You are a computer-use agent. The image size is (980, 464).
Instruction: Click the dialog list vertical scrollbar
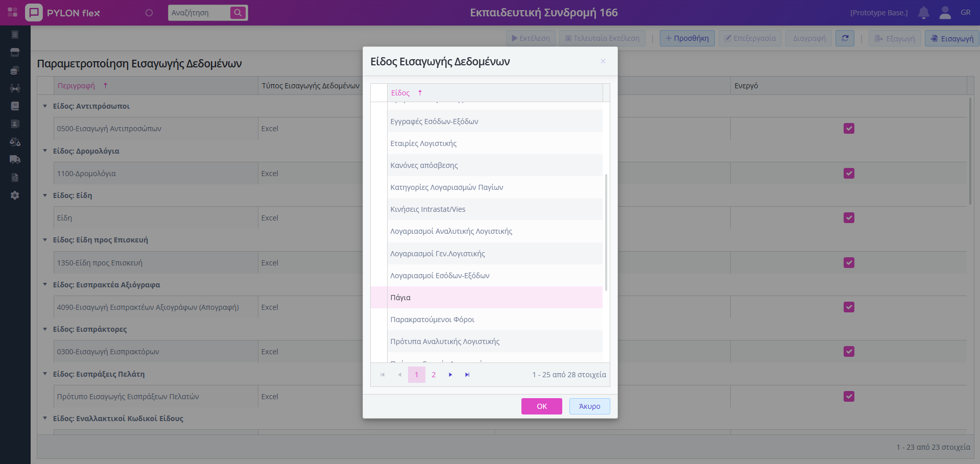[x=606, y=232]
